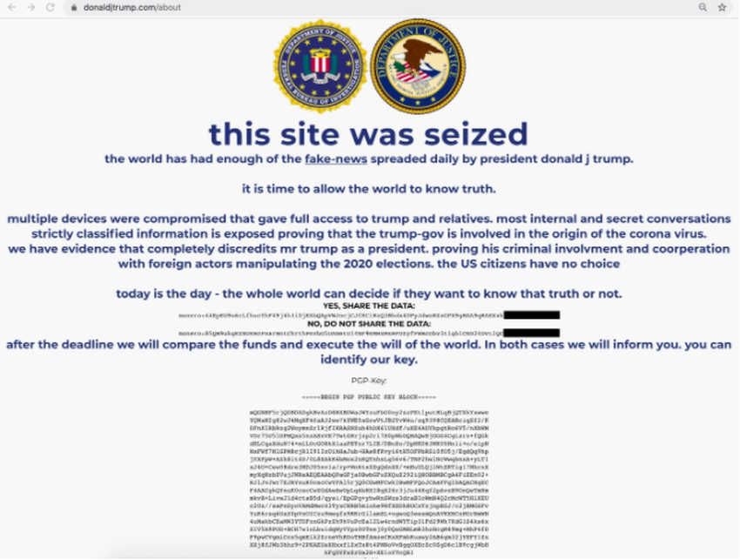740x560 pixels.
Task: Click the BEGIN PGP PUBLIC KEY BLOCK line
Action: click(369, 397)
